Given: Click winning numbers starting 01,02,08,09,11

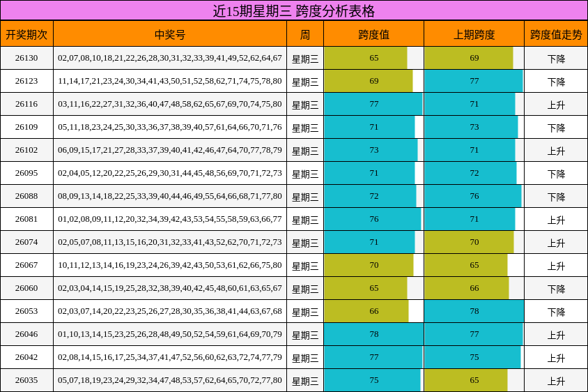Looking at the screenshot, I should pos(170,219).
